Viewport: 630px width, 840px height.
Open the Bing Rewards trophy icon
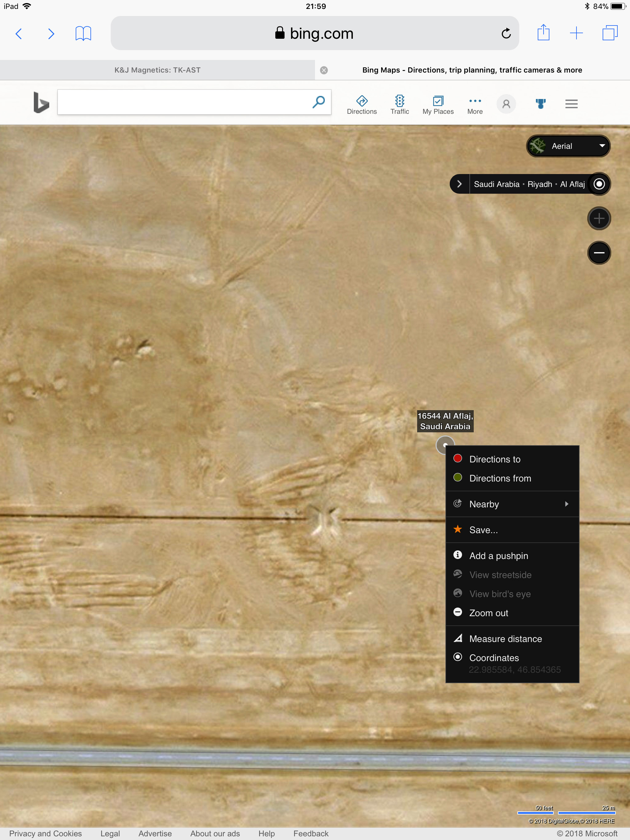click(540, 104)
